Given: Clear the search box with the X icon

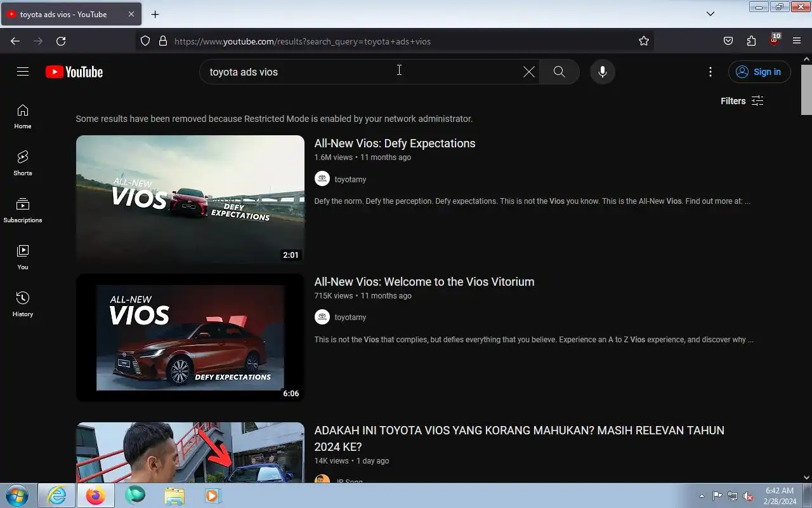Looking at the screenshot, I should click(528, 72).
